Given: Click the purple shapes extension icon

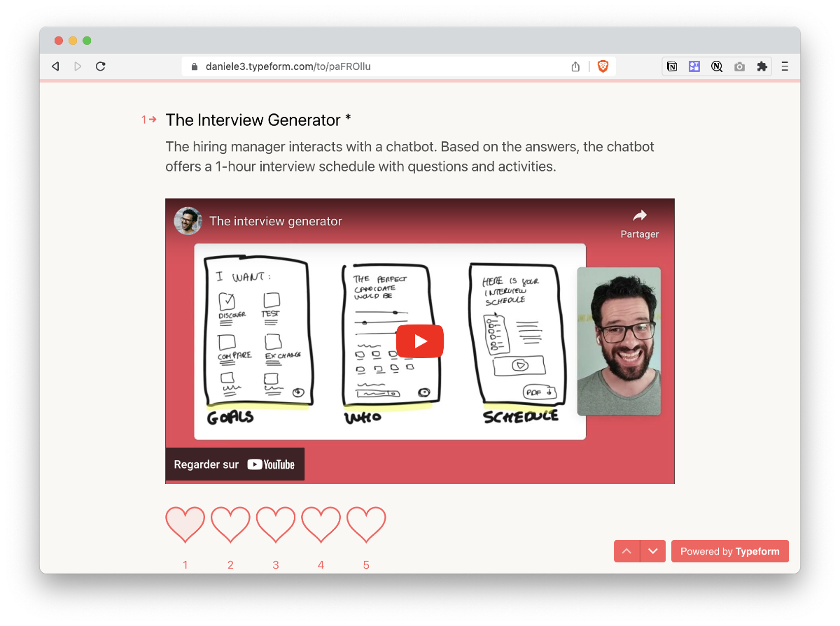Looking at the screenshot, I should pos(694,66).
